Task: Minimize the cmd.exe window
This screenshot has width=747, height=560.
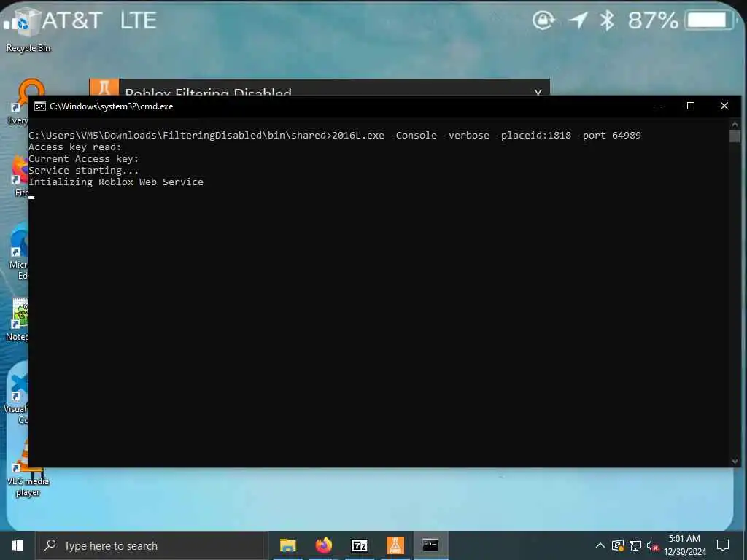Action: point(658,106)
